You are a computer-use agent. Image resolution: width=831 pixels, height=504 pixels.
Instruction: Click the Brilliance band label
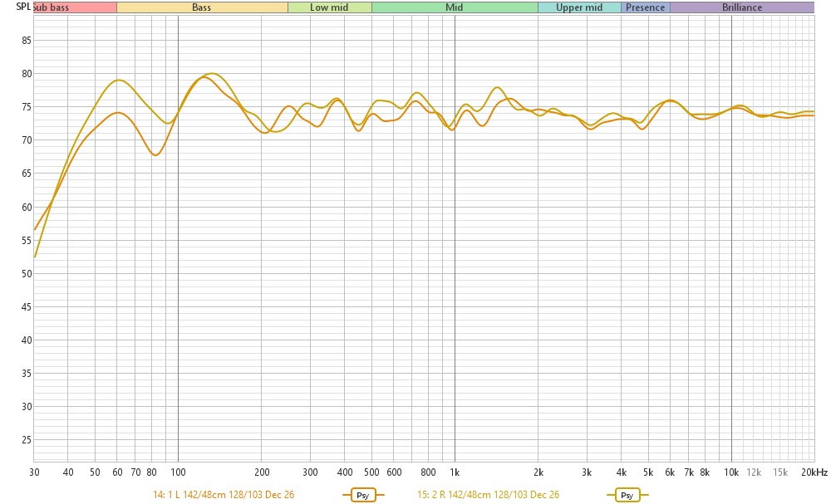pyautogui.click(x=741, y=7)
